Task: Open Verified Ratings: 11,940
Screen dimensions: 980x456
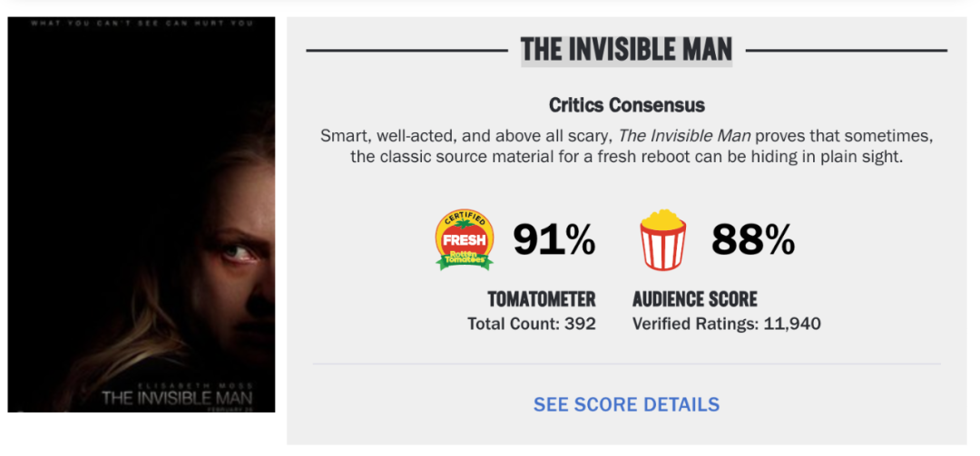Action: point(727,324)
